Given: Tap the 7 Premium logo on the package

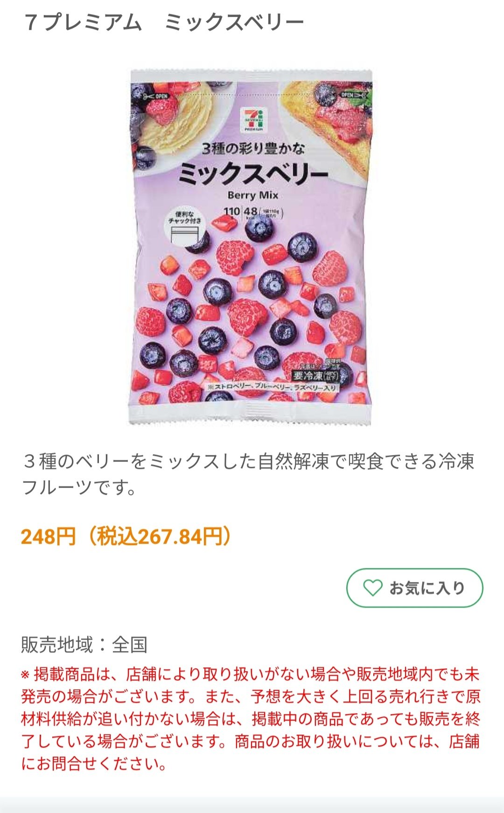Looking at the screenshot, I should point(252,119).
